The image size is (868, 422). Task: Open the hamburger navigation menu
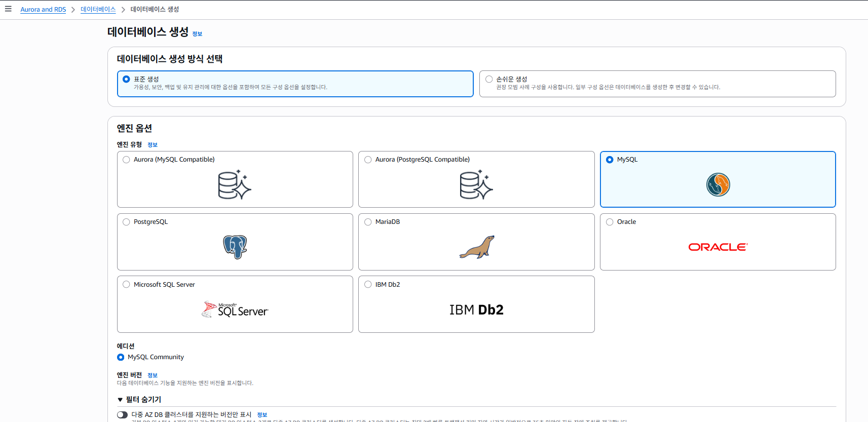pyautogui.click(x=8, y=9)
